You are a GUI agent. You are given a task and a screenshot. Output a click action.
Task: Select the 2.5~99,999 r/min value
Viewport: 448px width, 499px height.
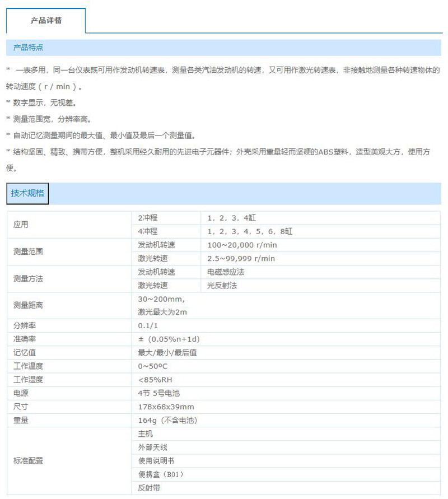(241, 258)
